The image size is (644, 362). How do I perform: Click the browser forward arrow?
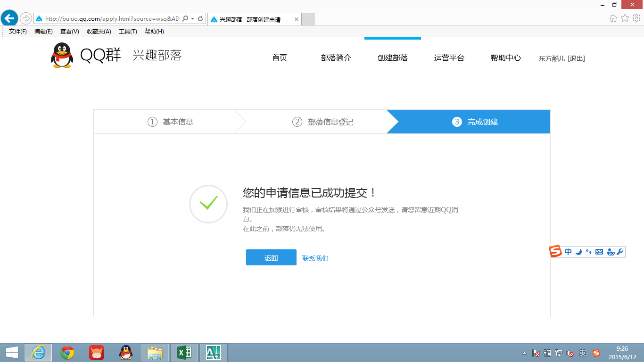tap(26, 18)
